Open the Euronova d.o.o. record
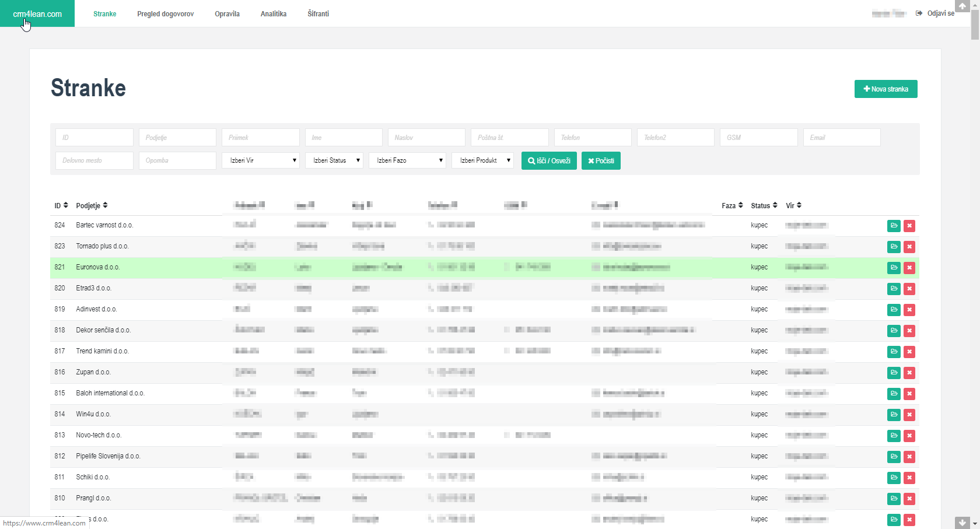980x529 pixels. (894, 268)
